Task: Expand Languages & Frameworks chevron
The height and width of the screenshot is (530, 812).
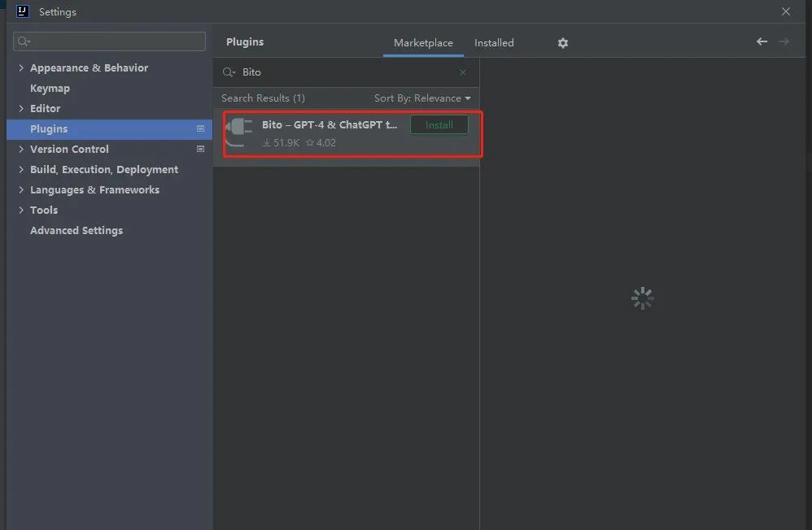Action: click(21, 189)
